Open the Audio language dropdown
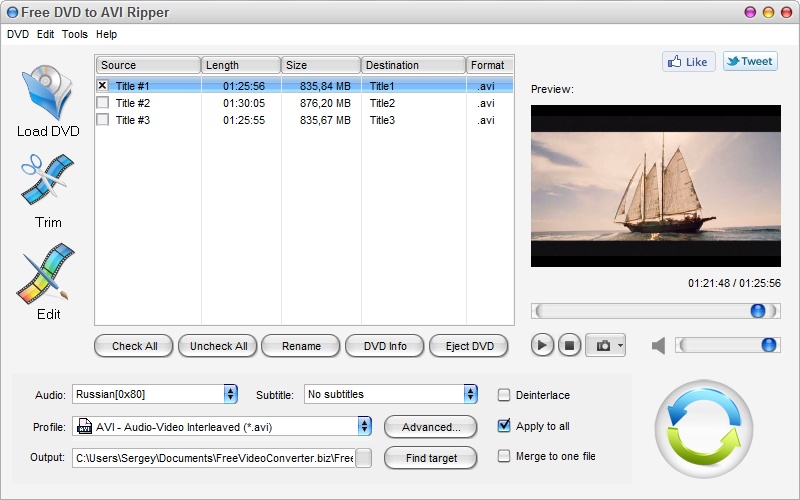 coord(231,394)
